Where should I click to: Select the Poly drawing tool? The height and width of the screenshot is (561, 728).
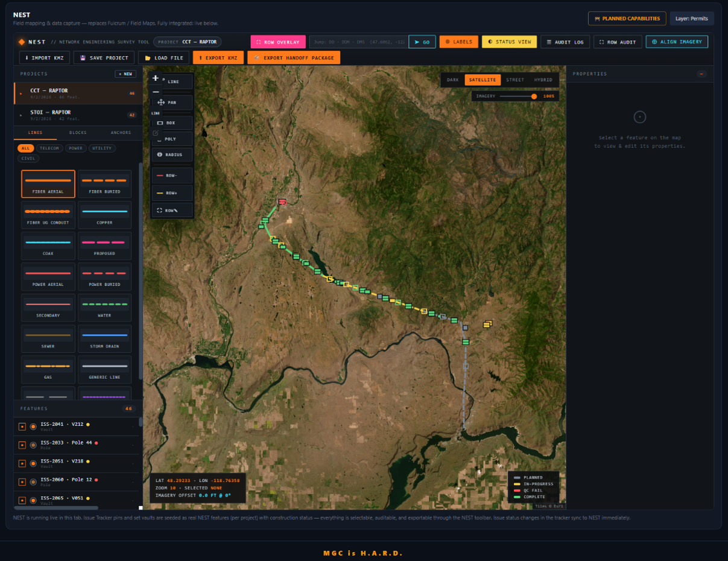(x=172, y=139)
